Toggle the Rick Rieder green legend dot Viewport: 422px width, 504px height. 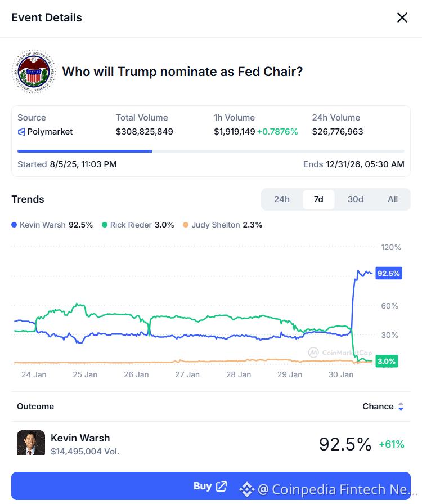tap(105, 225)
